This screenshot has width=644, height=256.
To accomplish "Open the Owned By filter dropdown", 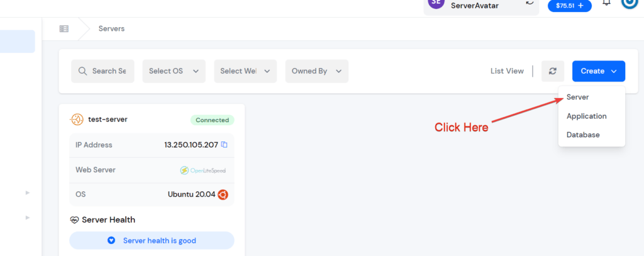I will pos(317,71).
